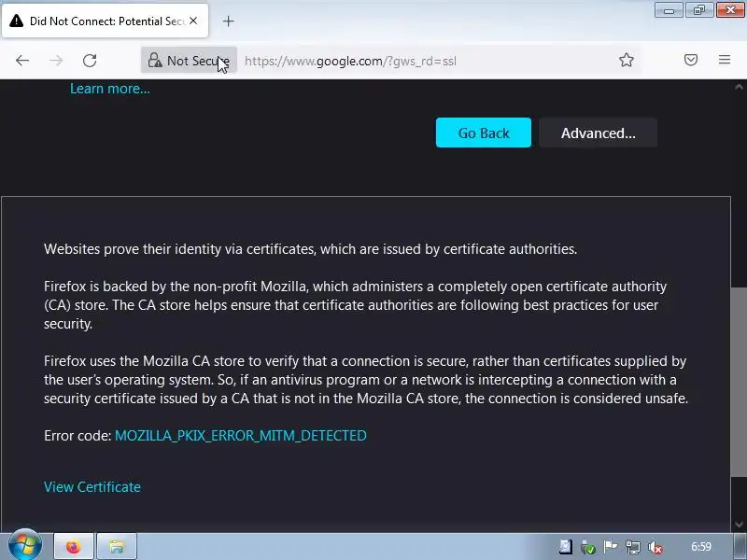
Task: Open the Windows Start menu
Action: [25, 545]
